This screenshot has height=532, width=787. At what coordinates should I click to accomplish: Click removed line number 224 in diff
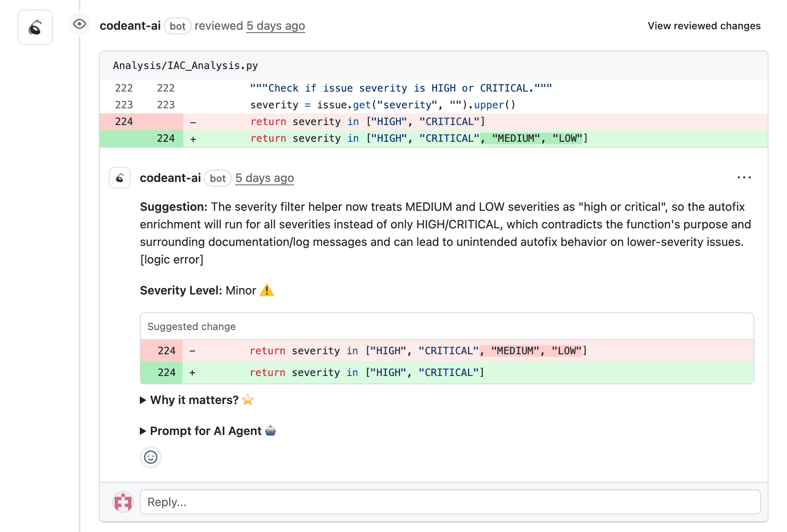pos(124,122)
